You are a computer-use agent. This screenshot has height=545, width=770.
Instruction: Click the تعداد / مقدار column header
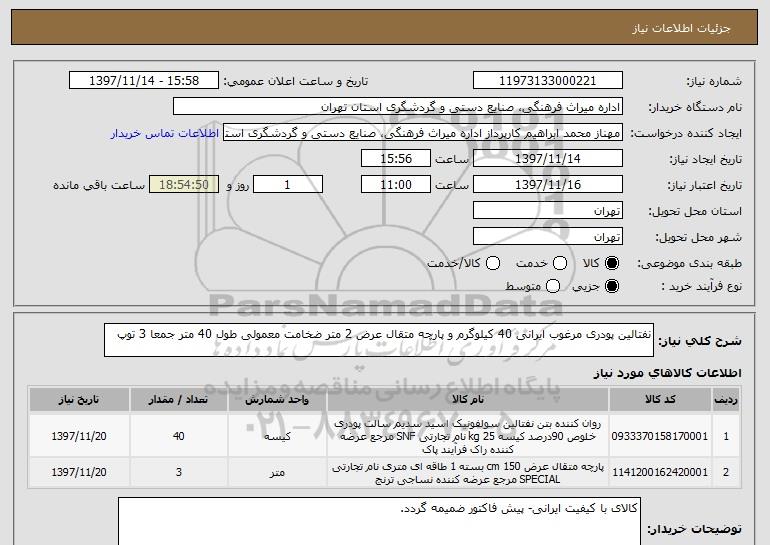pyautogui.click(x=178, y=400)
